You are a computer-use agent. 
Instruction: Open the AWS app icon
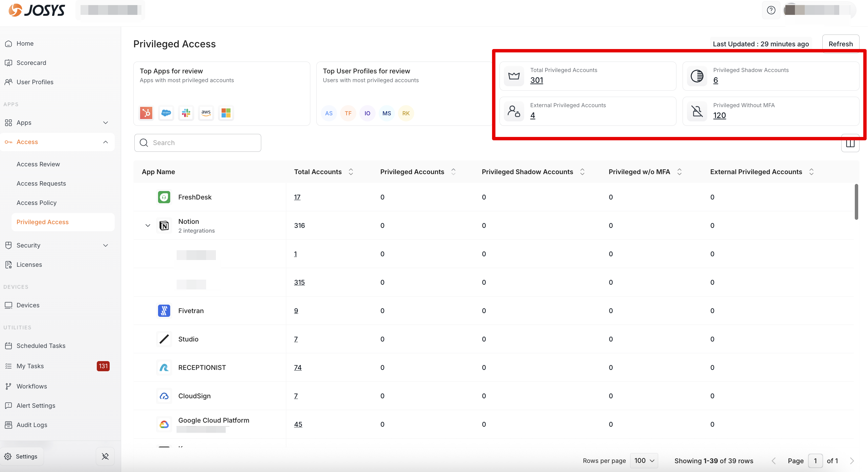(206, 113)
